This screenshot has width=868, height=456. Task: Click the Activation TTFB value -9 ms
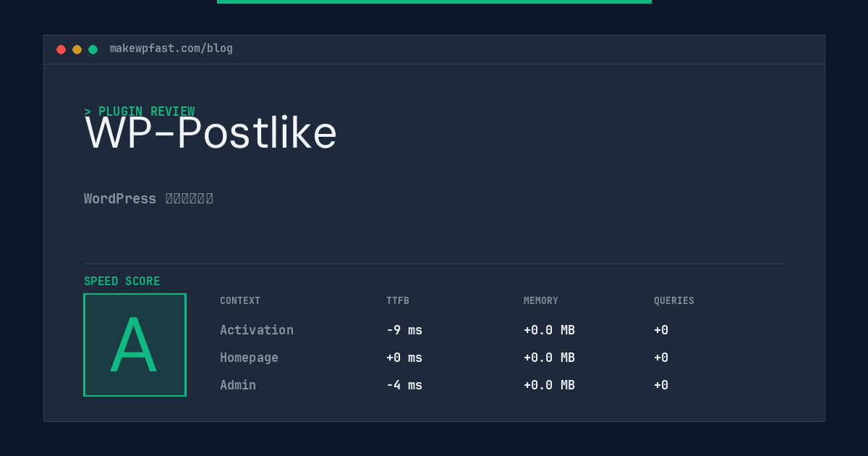(404, 330)
